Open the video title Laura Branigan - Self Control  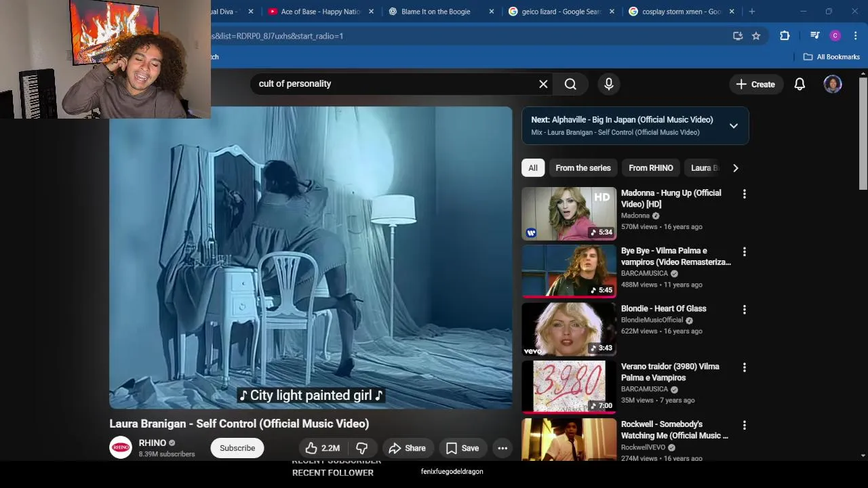(x=239, y=424)
